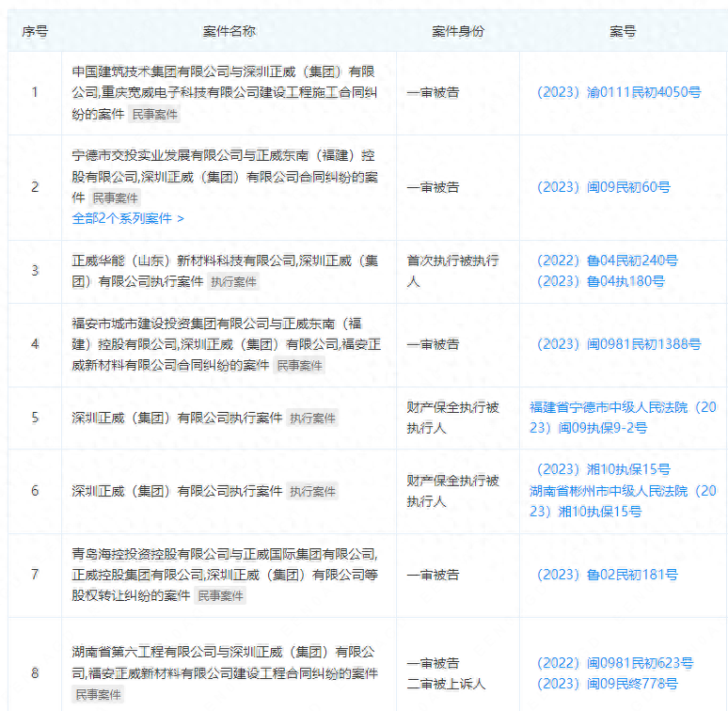Viewport: 728px width, 711px height.
Task: Select case name starting with 湖南省第六工程有限公司
Action: point(225,663)
